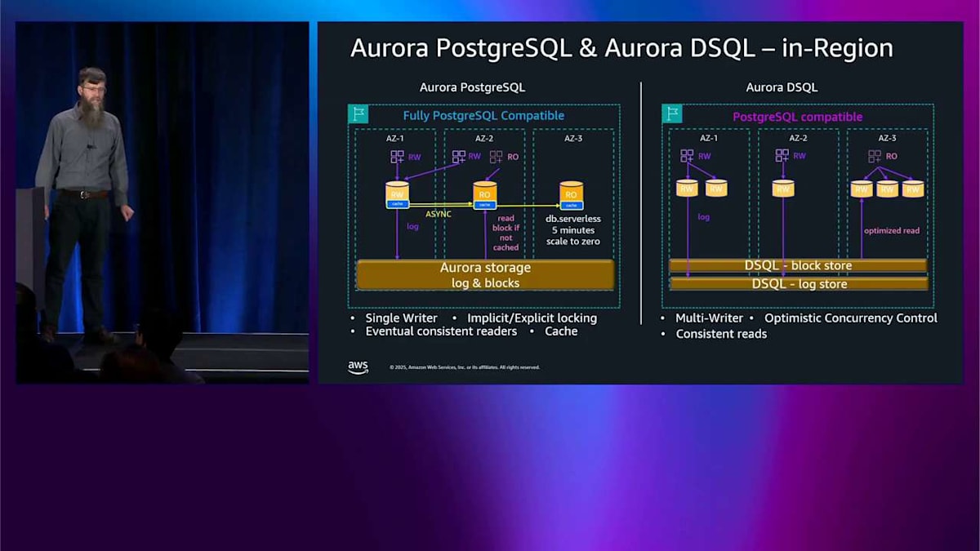Viewport: 980px width, 551px height.
Task: Click the AZ-3 label in PostgreSQL diagram
Action: tap(573, 139)
